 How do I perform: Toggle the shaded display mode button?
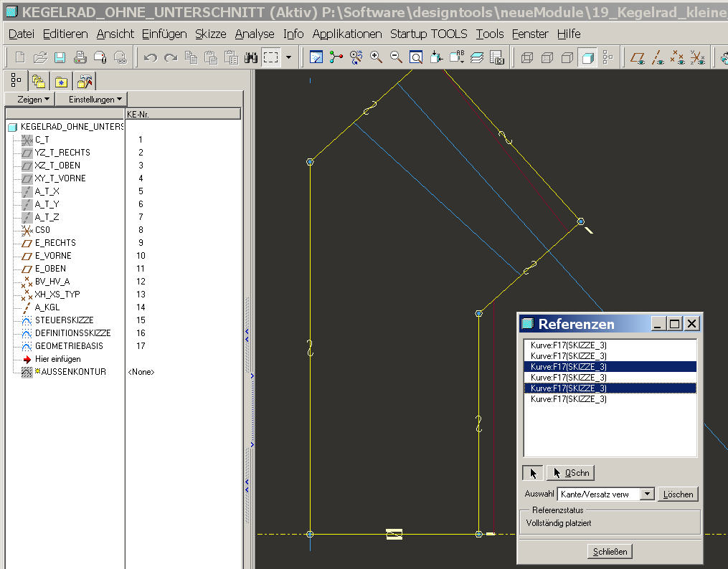coord(587,57)
